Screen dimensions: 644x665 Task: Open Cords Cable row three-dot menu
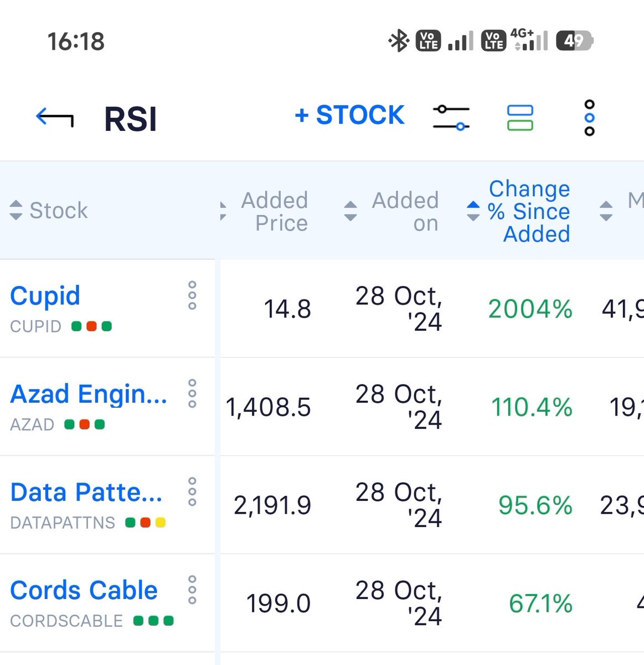[x=192, y=590]
